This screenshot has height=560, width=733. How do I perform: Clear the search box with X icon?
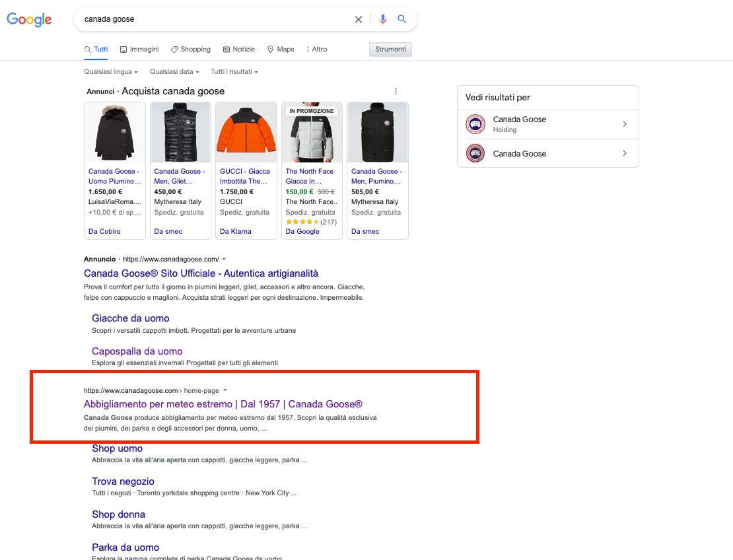[359, 20]
